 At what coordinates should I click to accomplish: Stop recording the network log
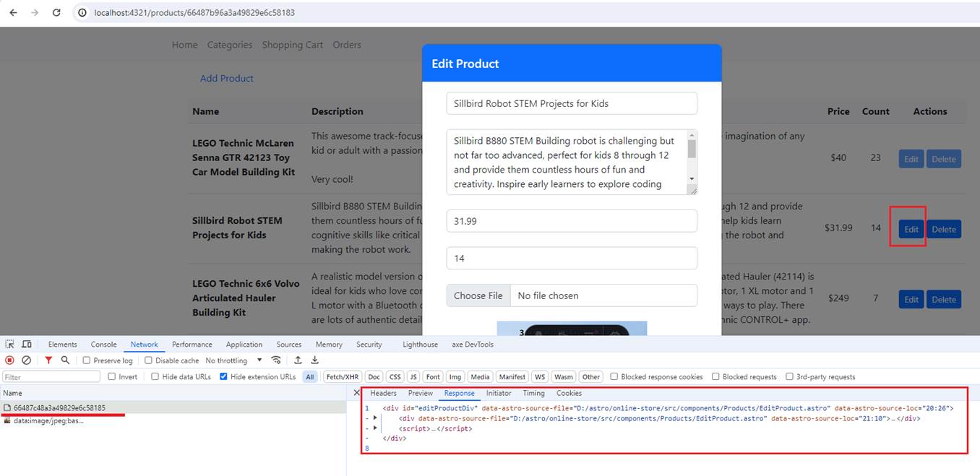click(10, 360)
